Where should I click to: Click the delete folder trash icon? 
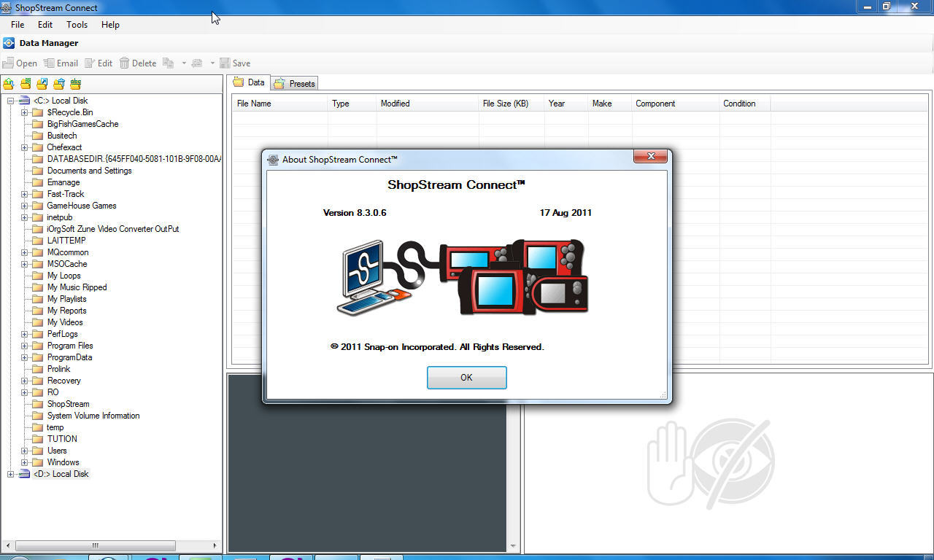pos(59,84)
